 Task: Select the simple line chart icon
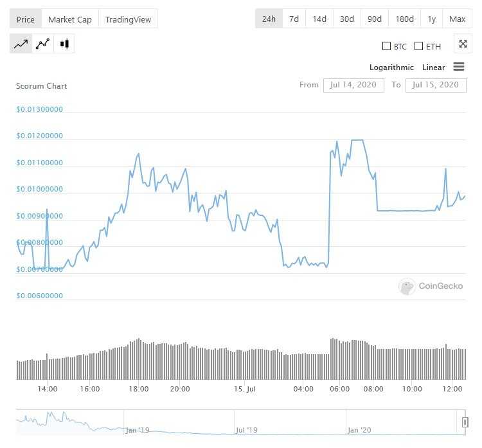(x=21, y=44)
